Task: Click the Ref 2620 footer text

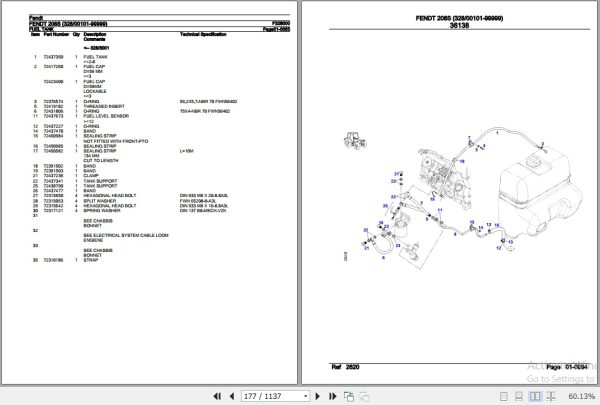Action: click(x=345, y=367)
